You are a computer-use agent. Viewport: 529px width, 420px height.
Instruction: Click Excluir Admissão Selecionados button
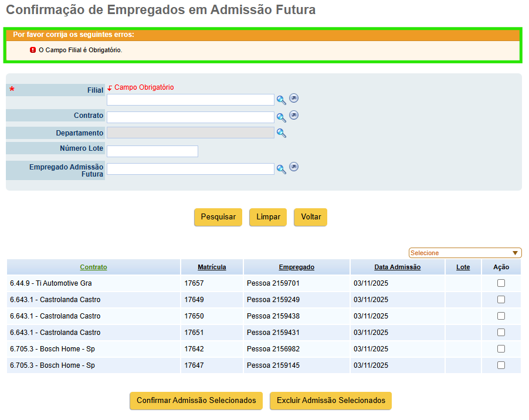point(331,401)
